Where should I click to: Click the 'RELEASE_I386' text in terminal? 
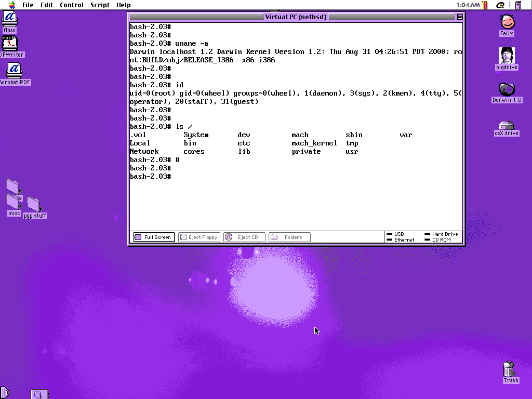(x=208, y=60)
